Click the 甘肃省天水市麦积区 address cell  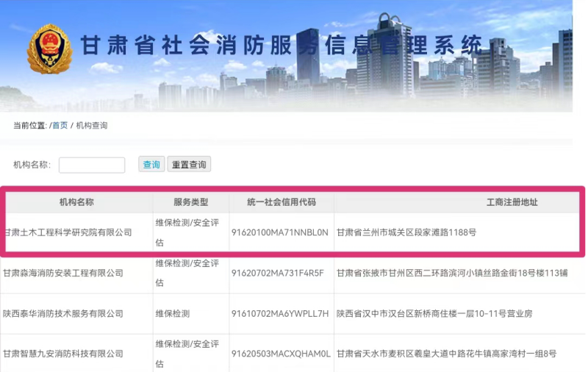coord(446,354)
